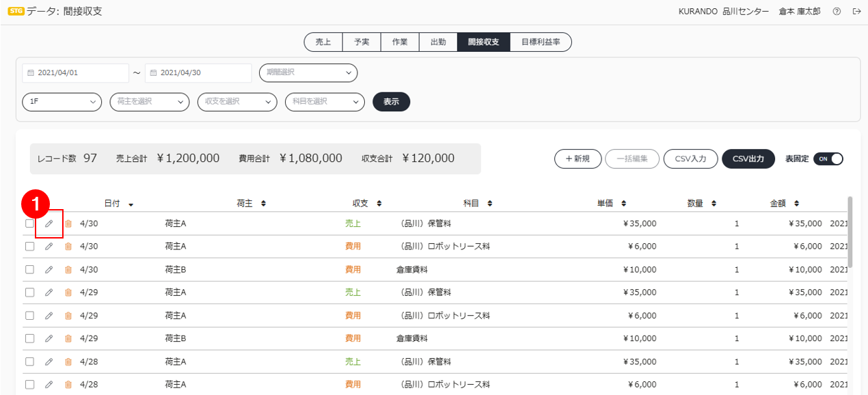The image size is (868, 395).
Task: Delete the 4/30 倉庫賃料 record
Action: click(68, 270)
